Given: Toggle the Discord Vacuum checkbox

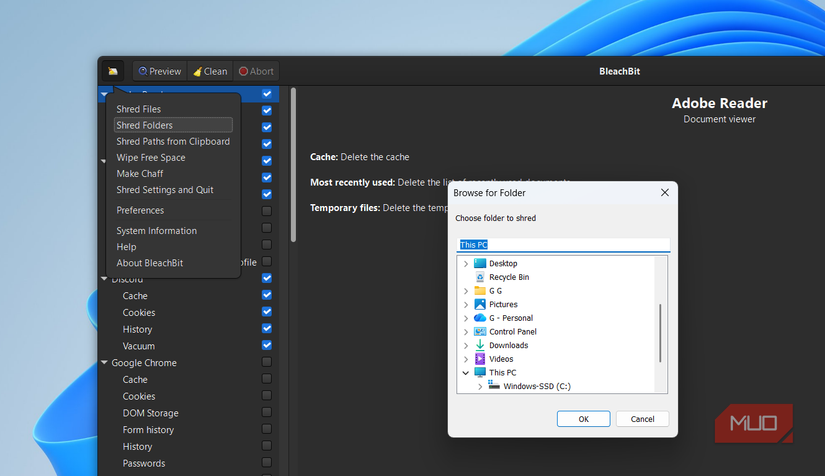Looking at the screenshot, I should 267,345.
